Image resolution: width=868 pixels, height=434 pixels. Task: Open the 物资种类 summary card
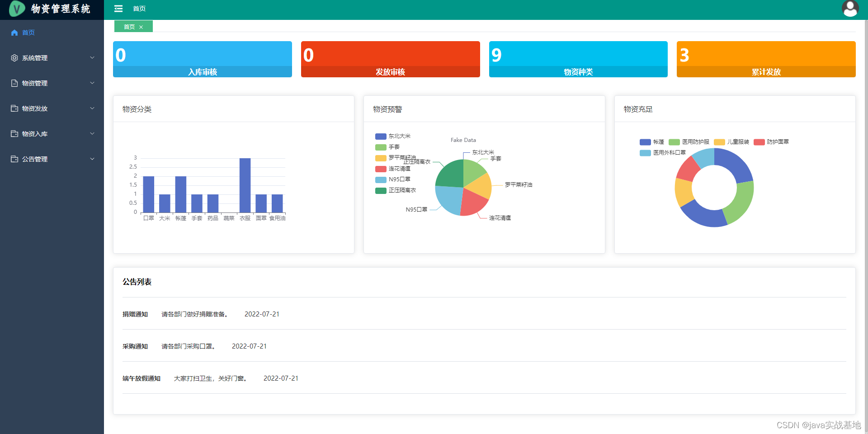point(578,59)
